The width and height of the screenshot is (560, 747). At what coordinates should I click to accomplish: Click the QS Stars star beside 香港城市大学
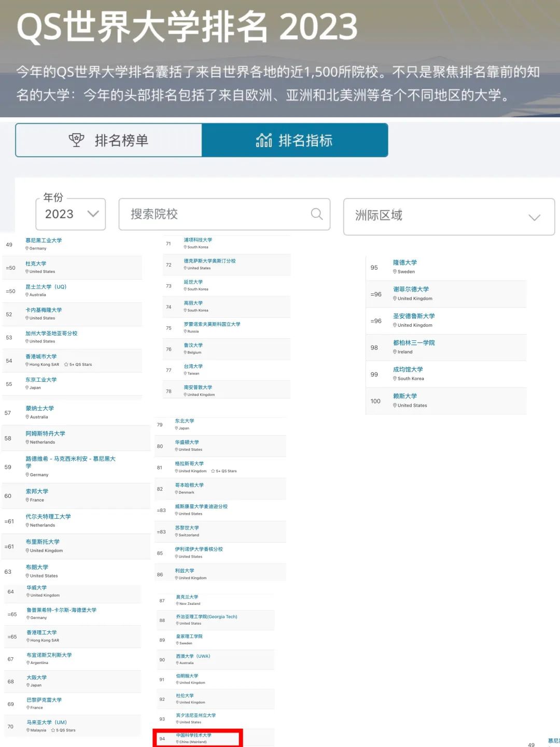click(66, 365)
